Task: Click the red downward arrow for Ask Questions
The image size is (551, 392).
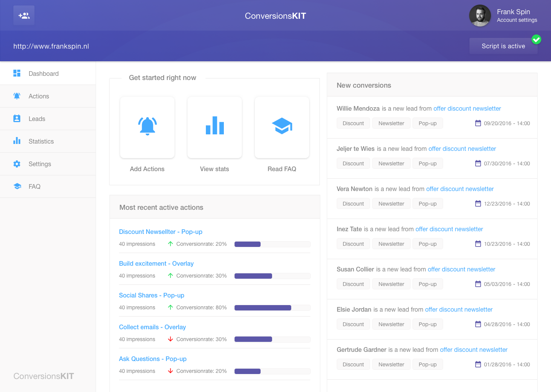Action: pyautogui.click(x=171, y=371)
